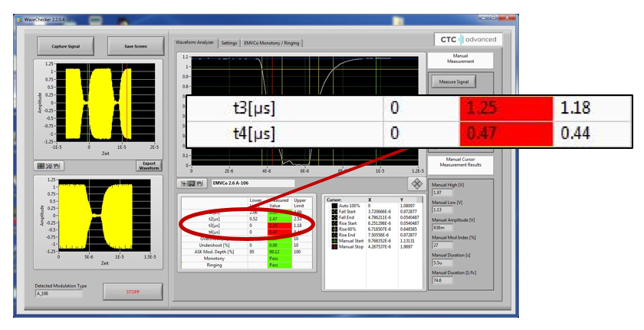Click the Manual Start X value 9.768352E-6
644x330 pixels.
(379, 241)
